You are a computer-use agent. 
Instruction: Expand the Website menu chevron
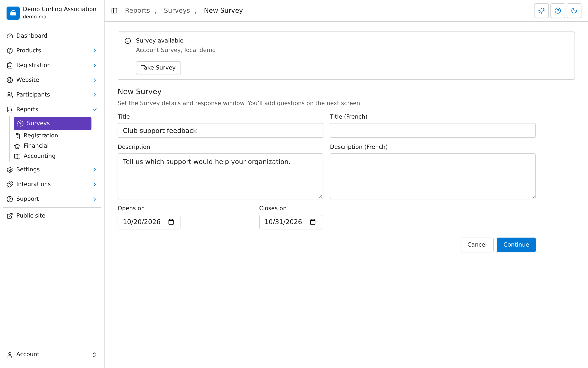point(95,80)
